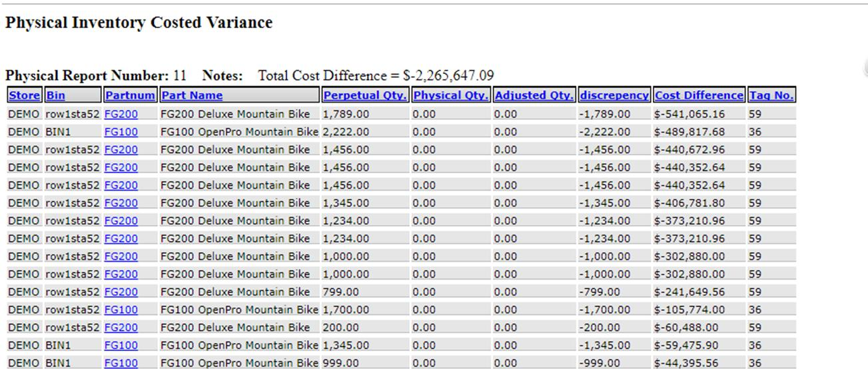This screenshot has height=369, width=868.
Task: Click the discrepency column header
Action: pyautogui.click(x=614, y=95)
